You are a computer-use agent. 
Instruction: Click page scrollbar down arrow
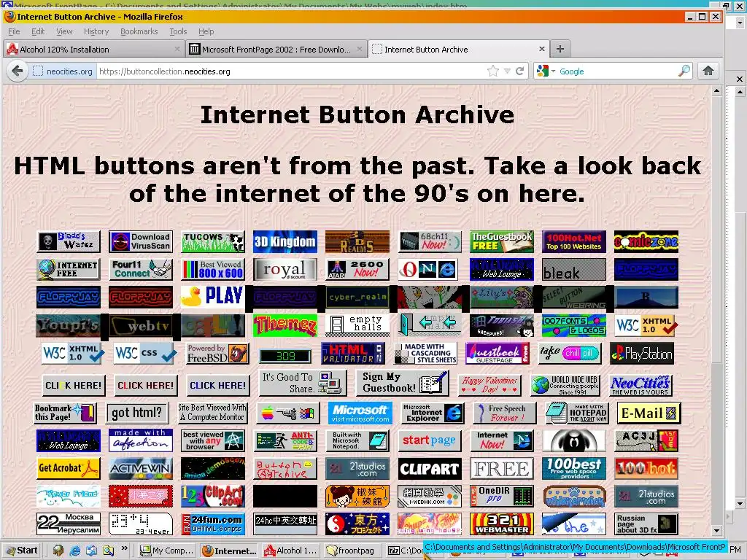pos(717,531)
